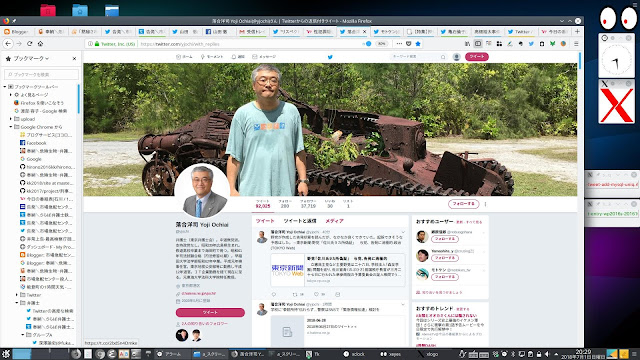Image resolution: width=640 pixels, height=360 pixels.
Task: Open the account avatar menu in Twitter header
Action: pos(457,57)
